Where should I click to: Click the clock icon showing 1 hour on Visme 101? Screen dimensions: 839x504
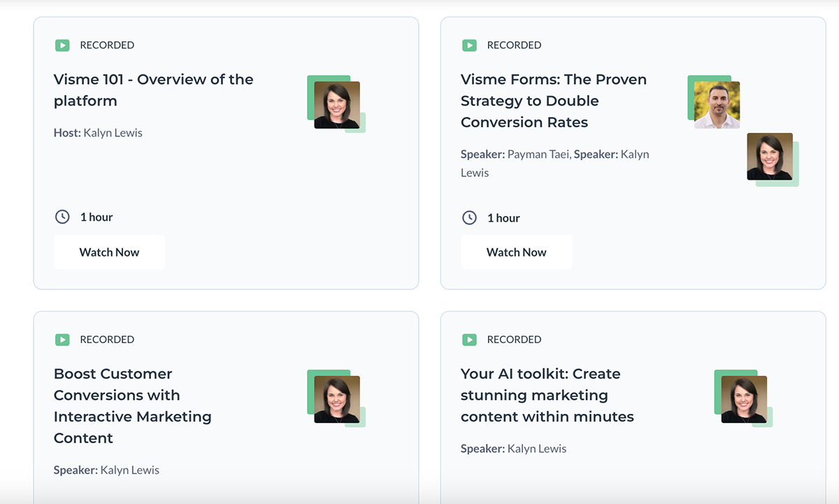(62, 217)
